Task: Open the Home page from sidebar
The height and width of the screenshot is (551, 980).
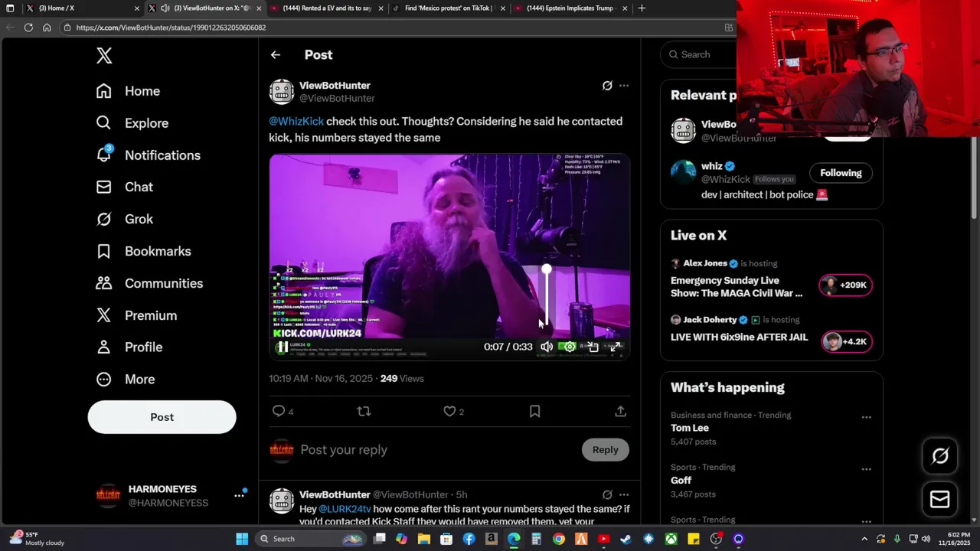Action: (128, 91)
